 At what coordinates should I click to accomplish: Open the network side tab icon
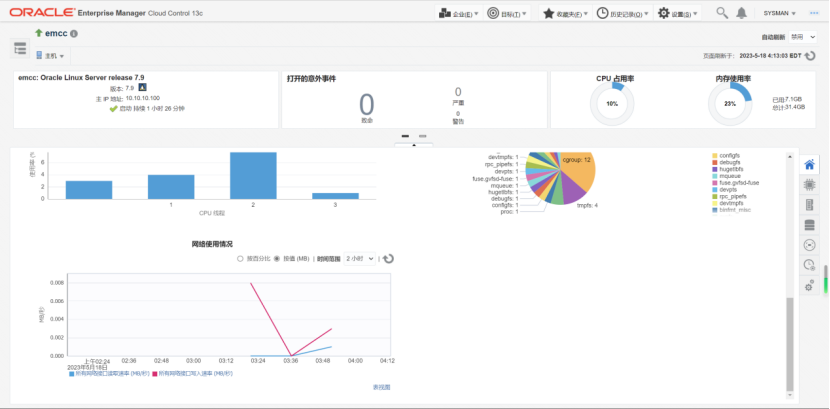[x=809, y=245]
